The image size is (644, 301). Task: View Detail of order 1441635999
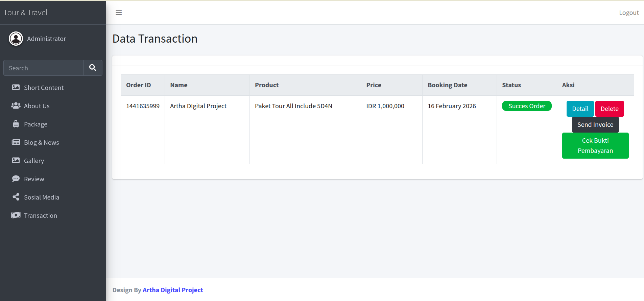580,109
